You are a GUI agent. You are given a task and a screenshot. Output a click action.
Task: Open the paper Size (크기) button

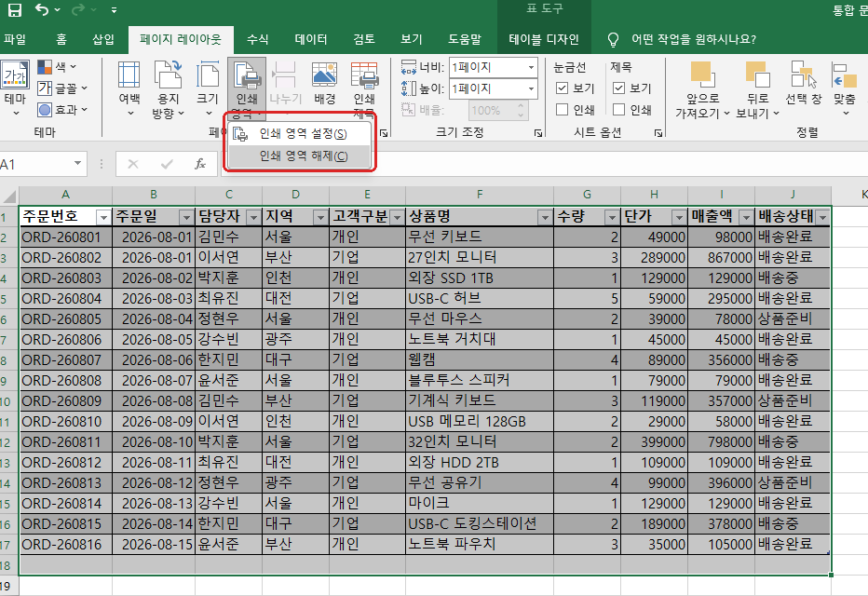click(208, 89)
